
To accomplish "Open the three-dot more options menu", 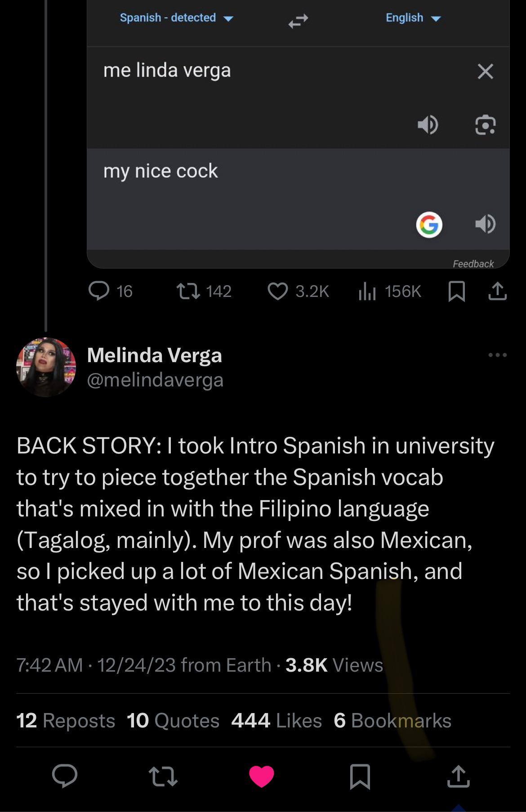I will pyautogui.click(x=497, y=355).
